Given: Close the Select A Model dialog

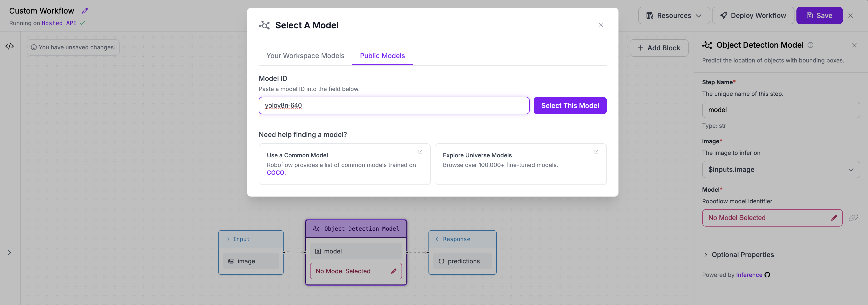Looking at the screenshot, I should [601, 25].
